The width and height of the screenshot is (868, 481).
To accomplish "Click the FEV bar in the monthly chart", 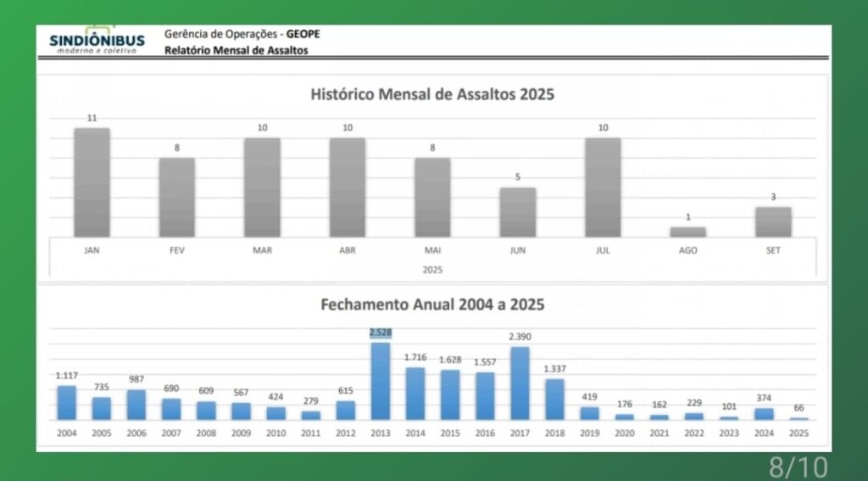I will pyautogui.click(x=176, y=197).
